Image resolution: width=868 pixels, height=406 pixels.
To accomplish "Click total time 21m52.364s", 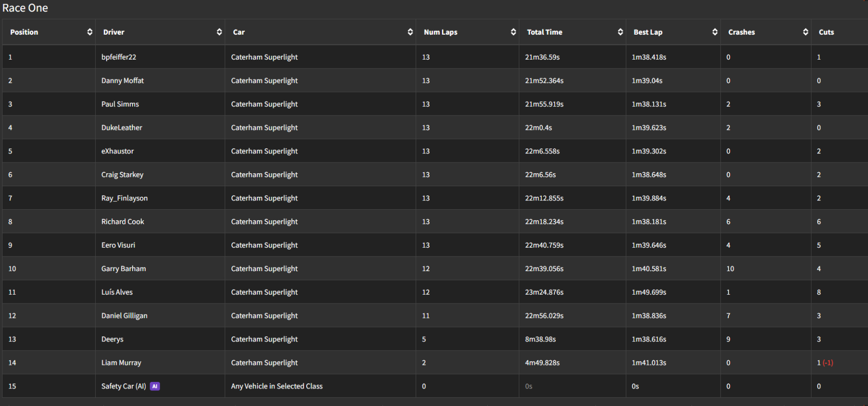I will 544,80.
